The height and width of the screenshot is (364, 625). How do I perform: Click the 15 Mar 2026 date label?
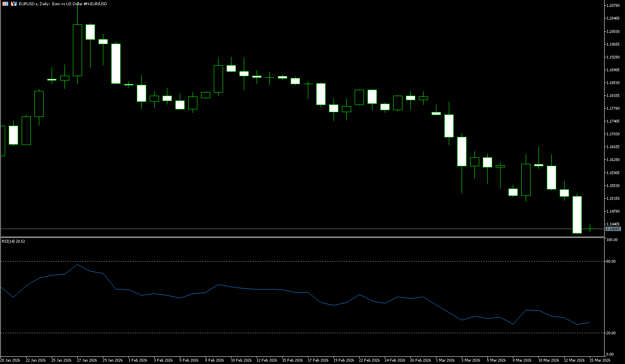(600, 360)
